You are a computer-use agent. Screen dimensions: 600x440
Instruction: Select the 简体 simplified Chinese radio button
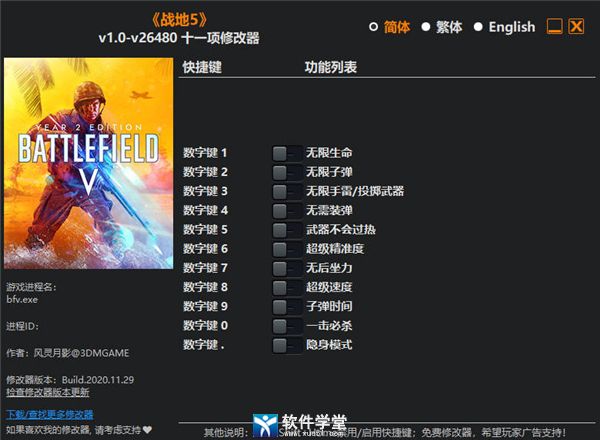[x=373, y=27]
